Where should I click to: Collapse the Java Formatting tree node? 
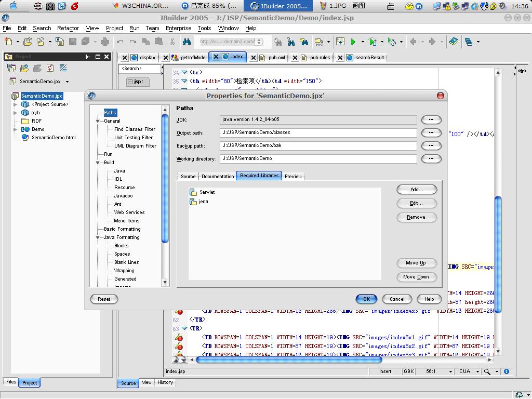98,237
